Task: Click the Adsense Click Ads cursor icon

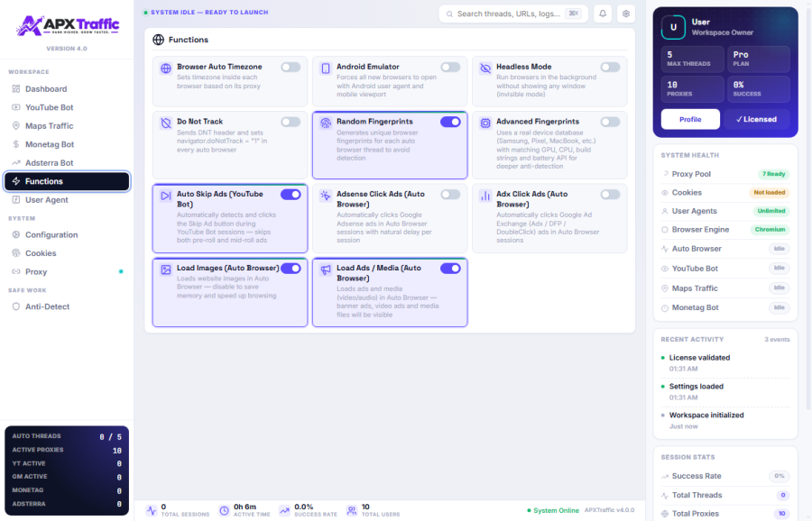Action: (325, 196)
